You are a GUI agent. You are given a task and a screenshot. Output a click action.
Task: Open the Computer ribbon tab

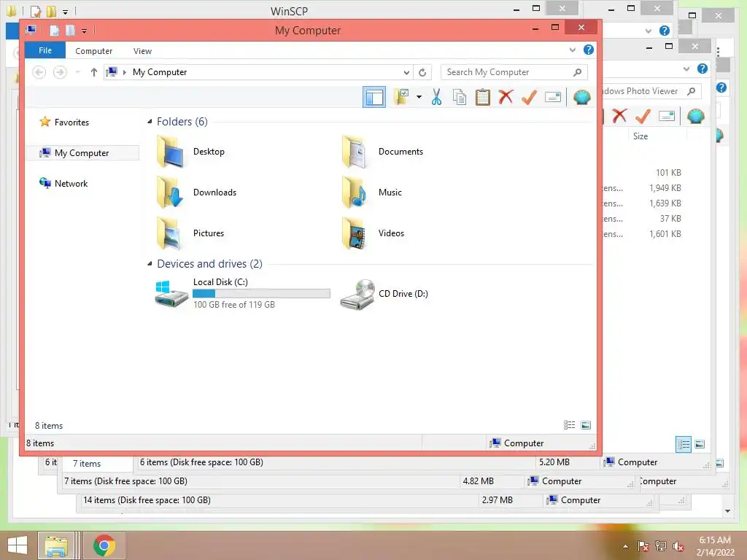(x=94, y=51)
